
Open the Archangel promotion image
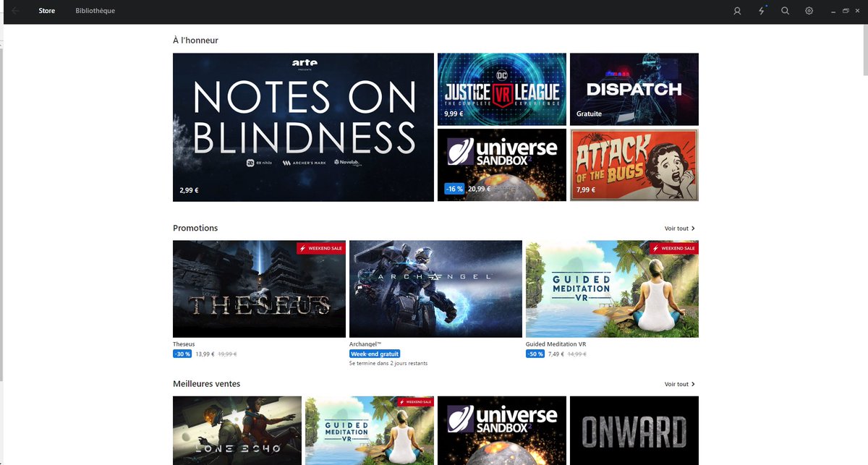(x=435, y=289)
